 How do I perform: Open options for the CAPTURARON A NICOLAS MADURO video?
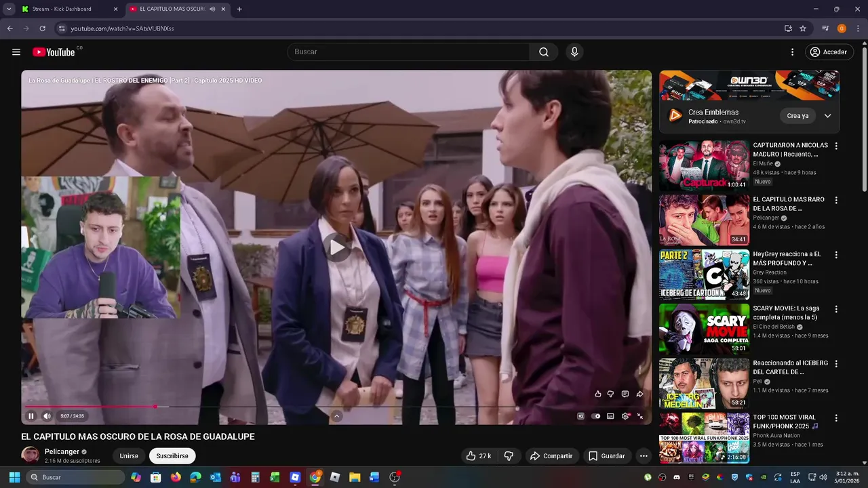[x=836, y=146]
